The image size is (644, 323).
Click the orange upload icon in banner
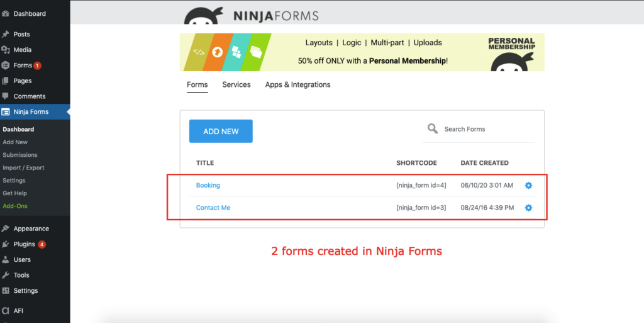click(217, 52)
